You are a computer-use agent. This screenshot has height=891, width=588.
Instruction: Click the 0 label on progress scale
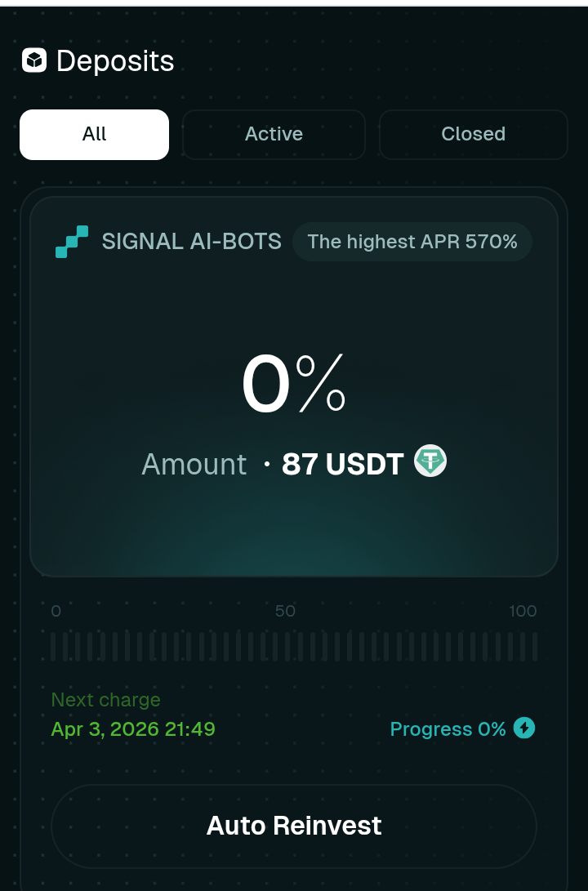(56, 611)
